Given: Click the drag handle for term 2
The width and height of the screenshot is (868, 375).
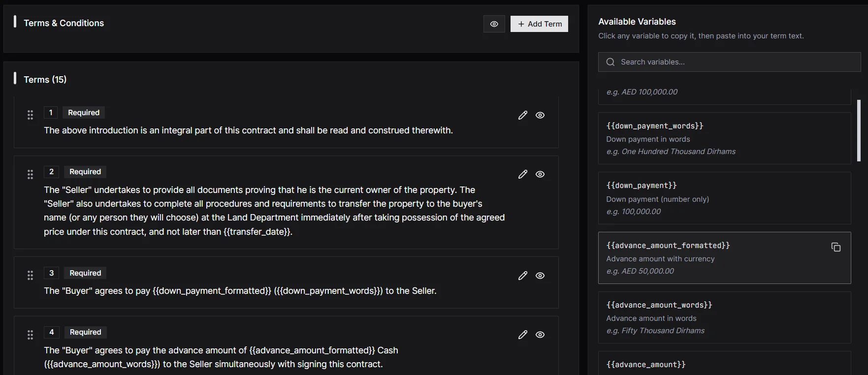Looking at the screenshot, I should pyautogui.click(x=30, y=174).
